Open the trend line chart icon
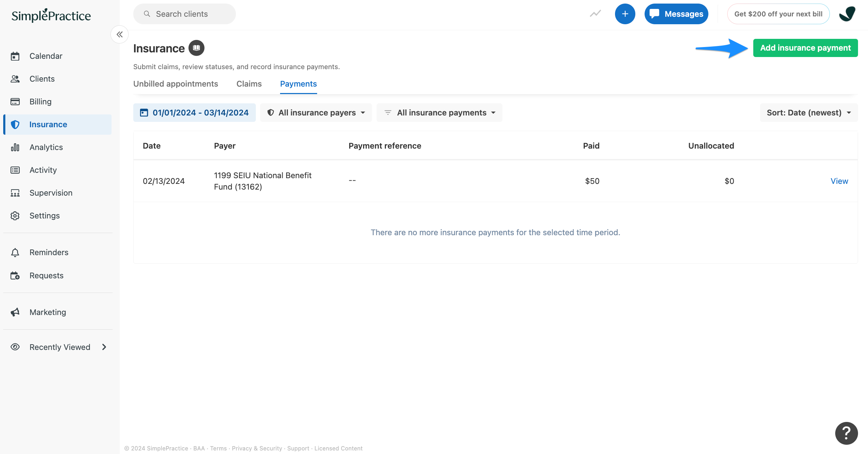This screenshot has width=868, height=454. pos(595,14)
